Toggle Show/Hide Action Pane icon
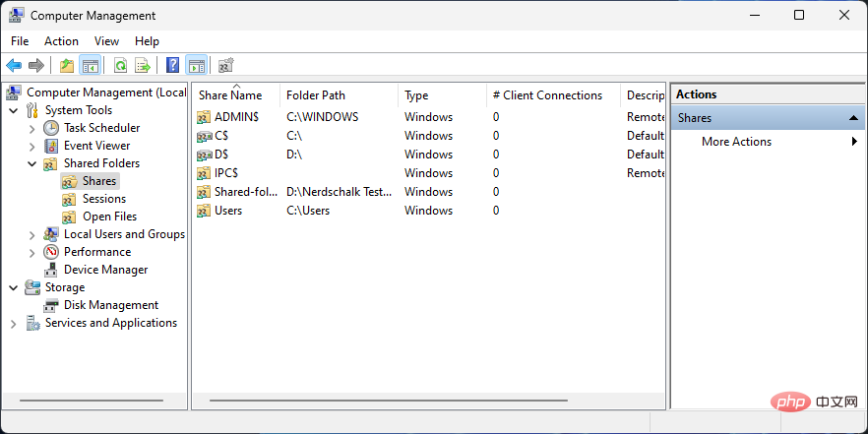Viewport: 868px width, 434px height. [x=197, y=66]
